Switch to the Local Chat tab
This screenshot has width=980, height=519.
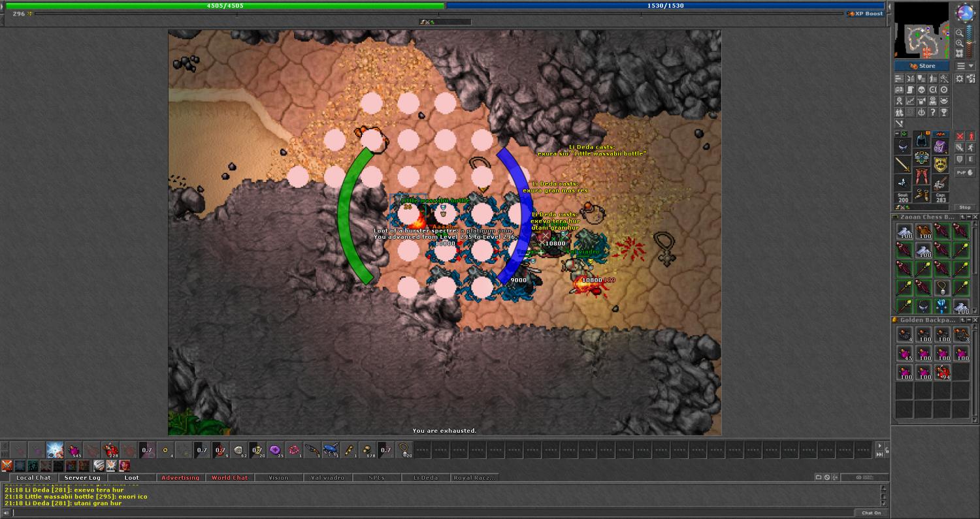[33, 478]
